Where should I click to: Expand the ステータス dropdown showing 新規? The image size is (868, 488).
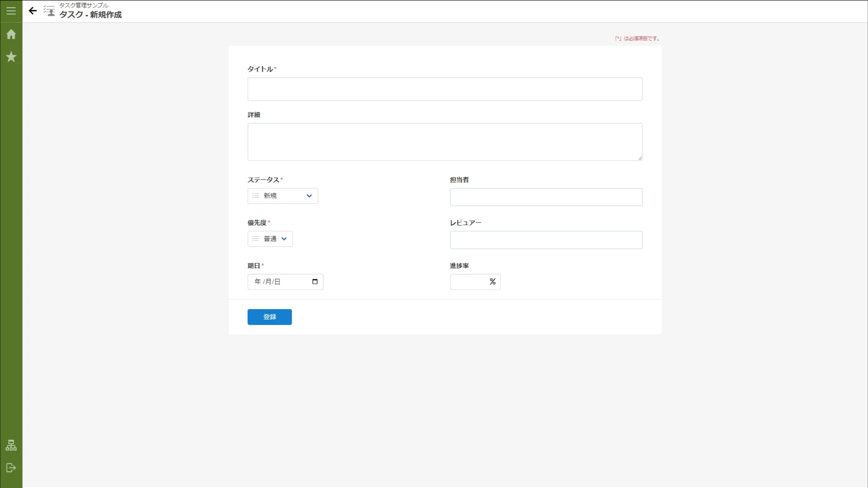(x=283, y=196)
